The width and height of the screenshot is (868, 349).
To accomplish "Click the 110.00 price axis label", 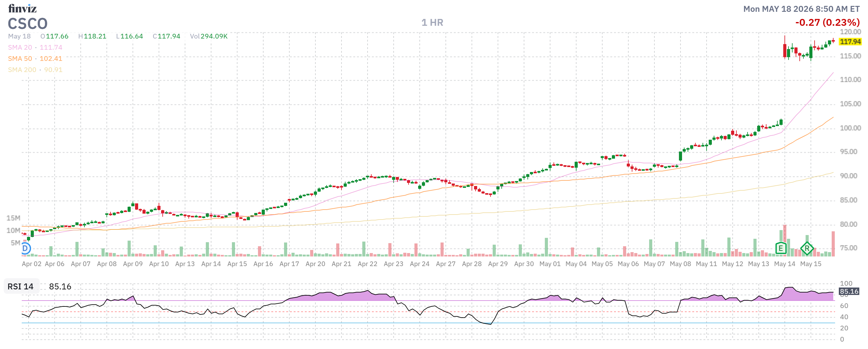I will point(851,80).
